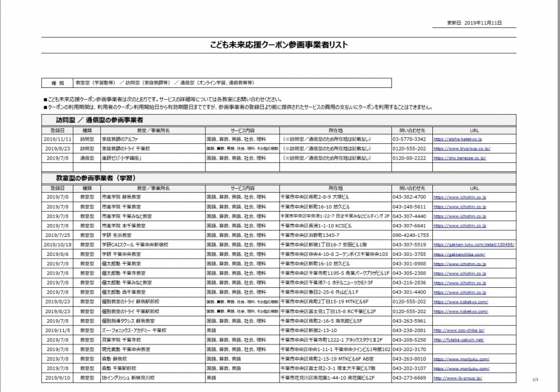
Task: Select the 個別指導タクシス 蘇我教室 cell
Action: click(153, 321)
